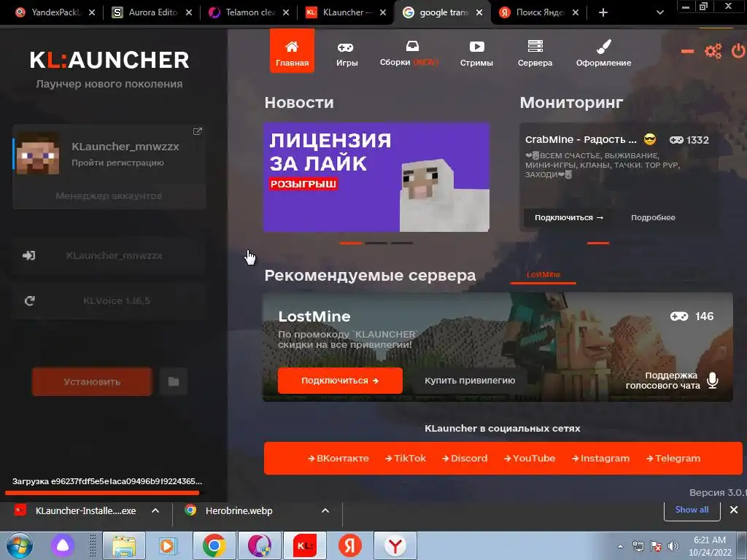Image resolution: width=747 pixels, height=560 pixels.
Task: Open the KLVoice 1.16.5 version selector
Action: coord(117,301)
